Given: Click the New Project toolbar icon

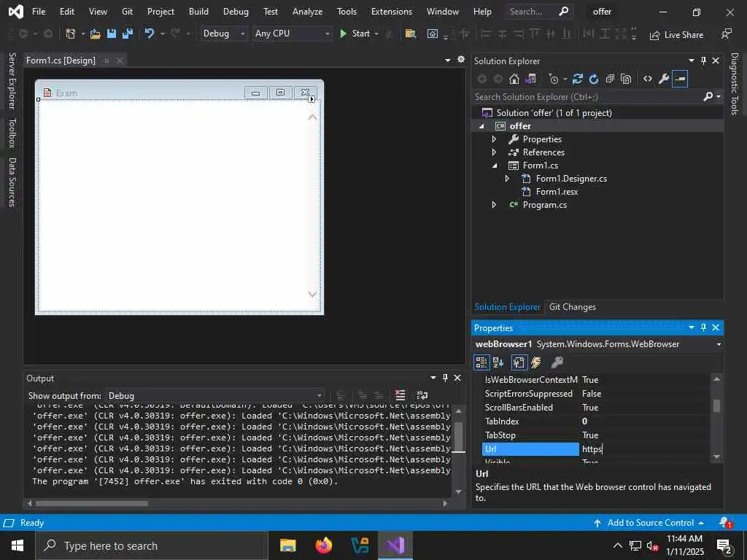Looking at the screenshot, I should coord(71,34).
